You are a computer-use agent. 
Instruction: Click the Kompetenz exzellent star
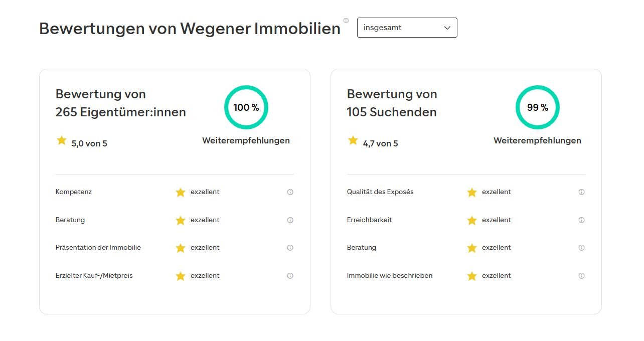pos(181,192)
